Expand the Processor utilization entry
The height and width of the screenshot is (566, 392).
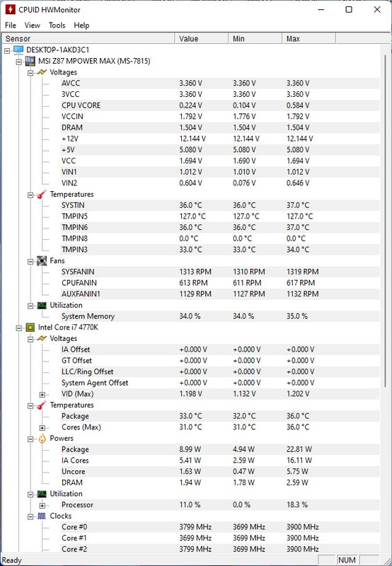[42, 505]
